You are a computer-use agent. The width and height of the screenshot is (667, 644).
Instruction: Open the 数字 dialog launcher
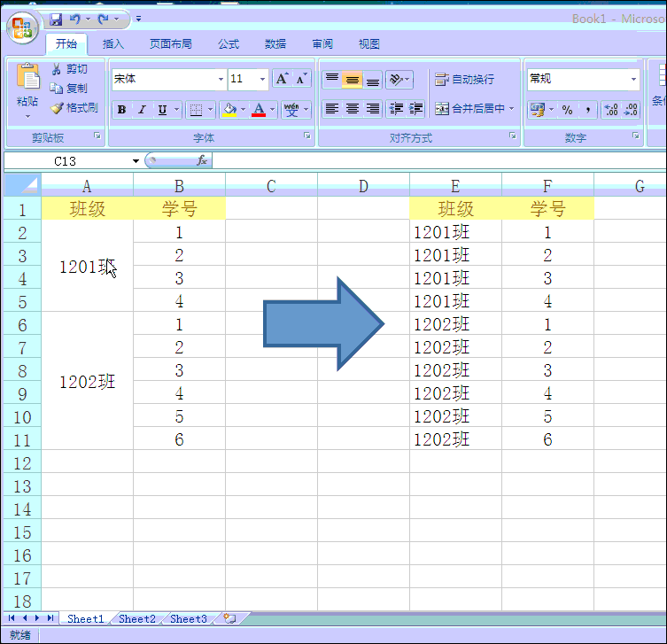635,136
